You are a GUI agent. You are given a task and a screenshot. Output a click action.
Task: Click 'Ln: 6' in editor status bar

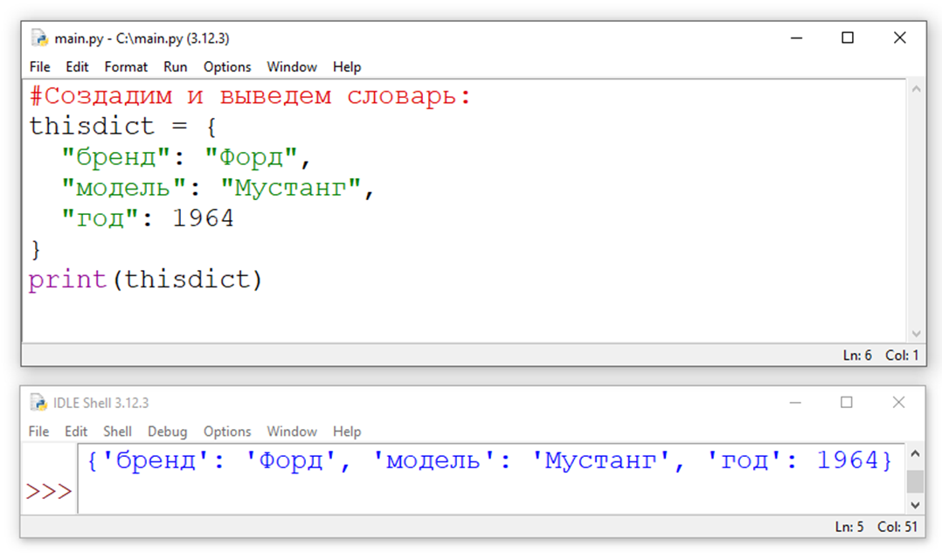coord(857,355)
